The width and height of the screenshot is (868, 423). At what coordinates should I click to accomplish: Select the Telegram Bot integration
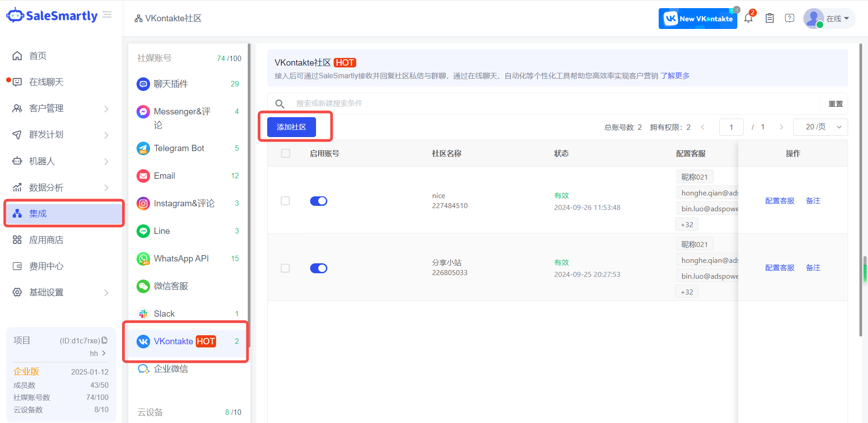click(x=179, y=148)
